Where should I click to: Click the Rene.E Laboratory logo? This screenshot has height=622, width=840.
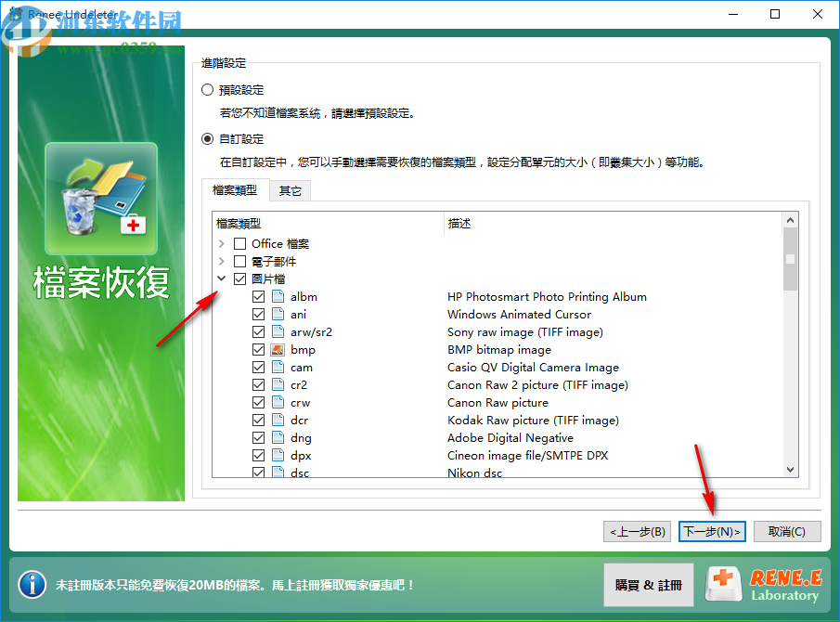[763, 585]
